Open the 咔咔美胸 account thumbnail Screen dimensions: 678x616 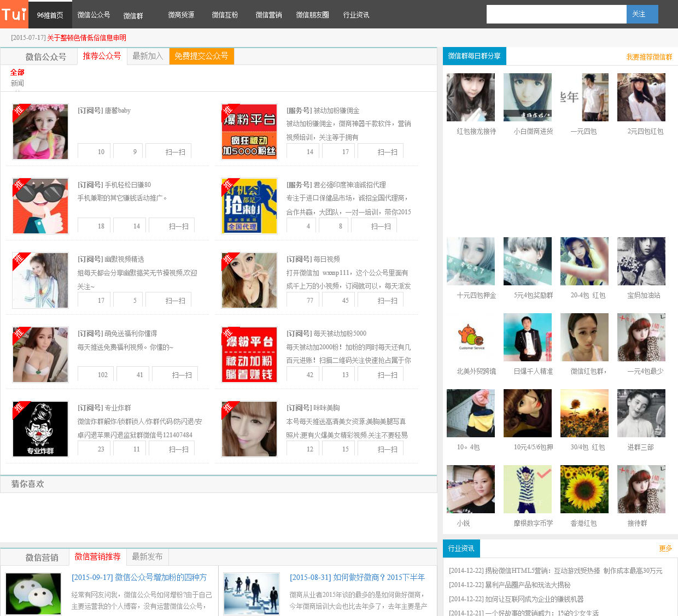(x=249, y=429)
